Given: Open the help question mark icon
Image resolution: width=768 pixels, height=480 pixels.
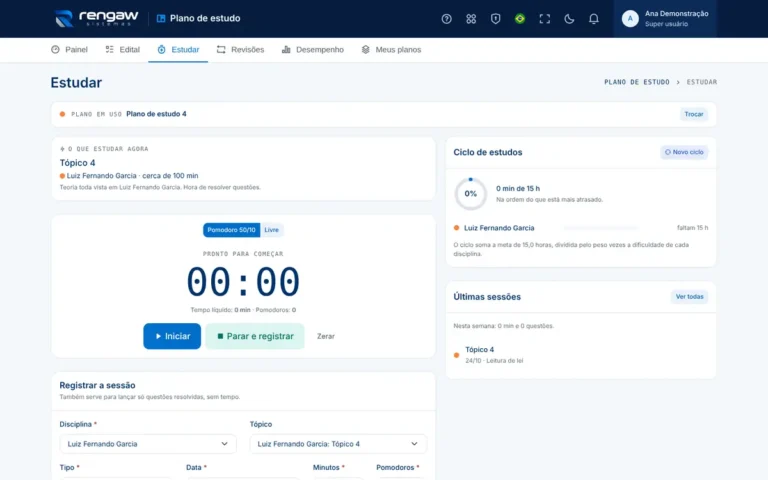Looking at the screenshot, I should click(x=446, y=19).
